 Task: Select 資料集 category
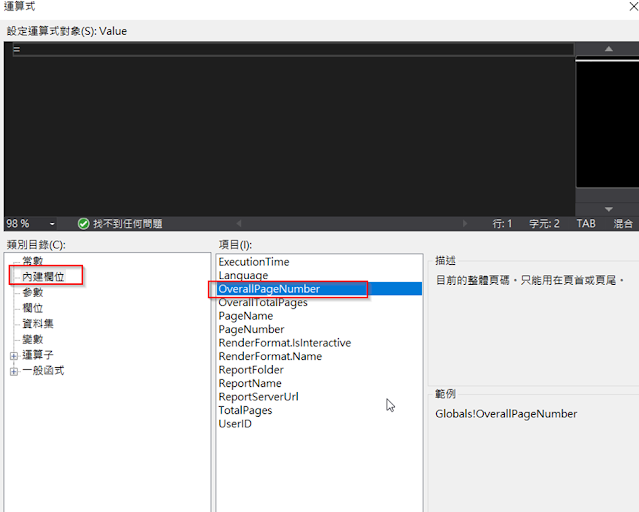(38, 324)
